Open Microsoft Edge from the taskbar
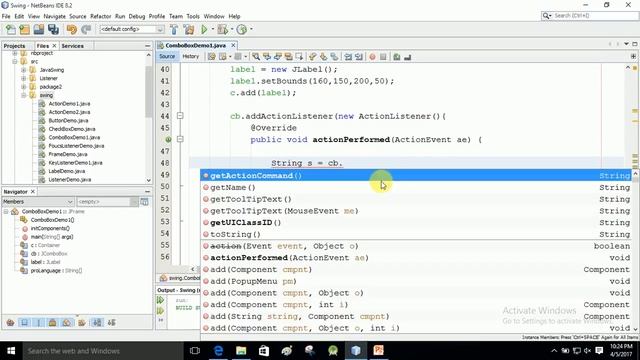The height and width of the screenshot is (360, 640). [x=218, y=351]
